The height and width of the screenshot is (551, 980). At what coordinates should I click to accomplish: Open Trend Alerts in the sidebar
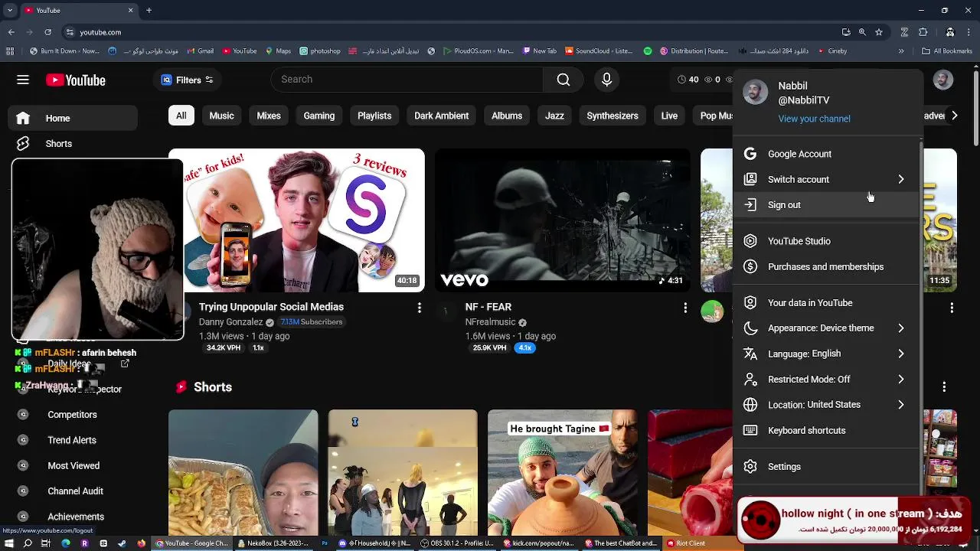tap(72, 440)
